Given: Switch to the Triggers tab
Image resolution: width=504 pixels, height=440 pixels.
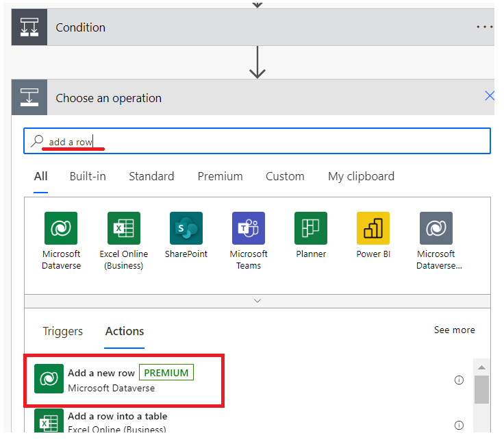Looking at the screenshot, I should (63, 331).
